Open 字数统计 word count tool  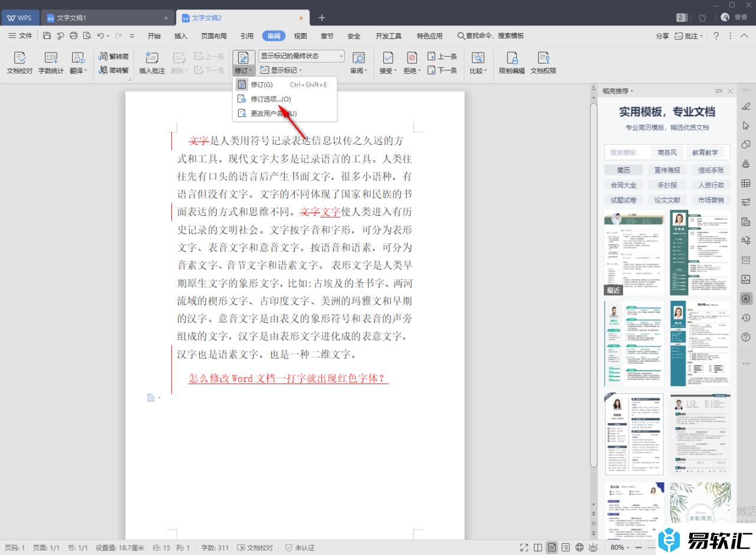51,59
